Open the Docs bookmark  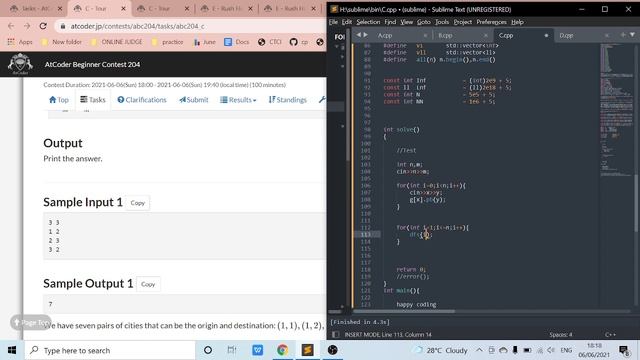click(x=237, y=42)
